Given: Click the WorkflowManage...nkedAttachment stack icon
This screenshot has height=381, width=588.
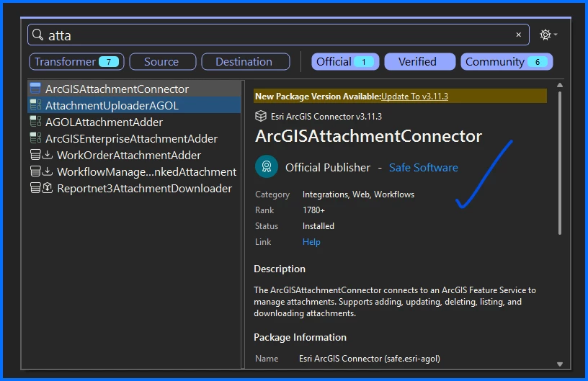Looking at the screenshot, I should click(x=35, y=171).
